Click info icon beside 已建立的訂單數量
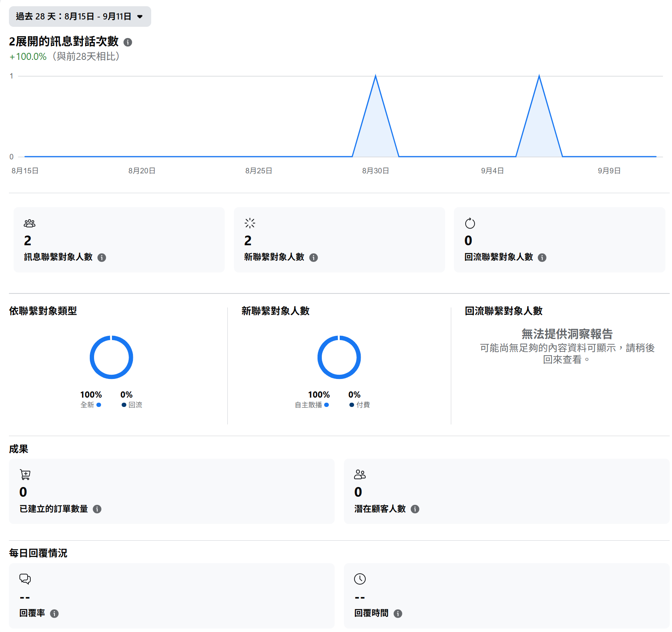Viewport: 672px width, 632px height. pyautogui.click(x=97, y=509)
